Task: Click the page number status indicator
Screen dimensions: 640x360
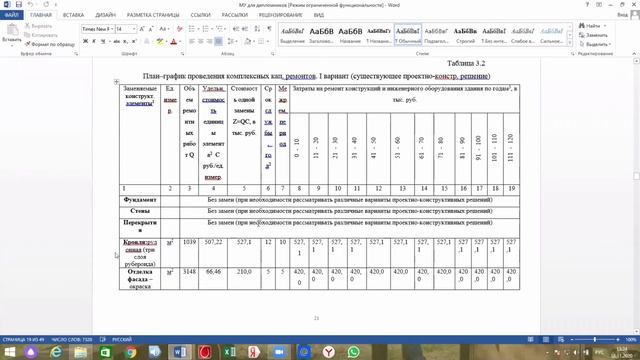Action: click(x=24, y=340)
